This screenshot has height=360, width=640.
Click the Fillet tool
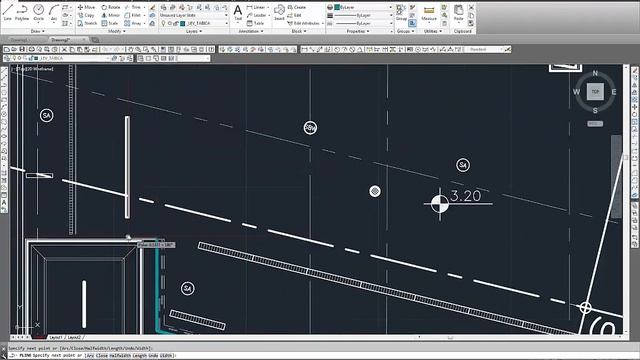coord(133,15)
